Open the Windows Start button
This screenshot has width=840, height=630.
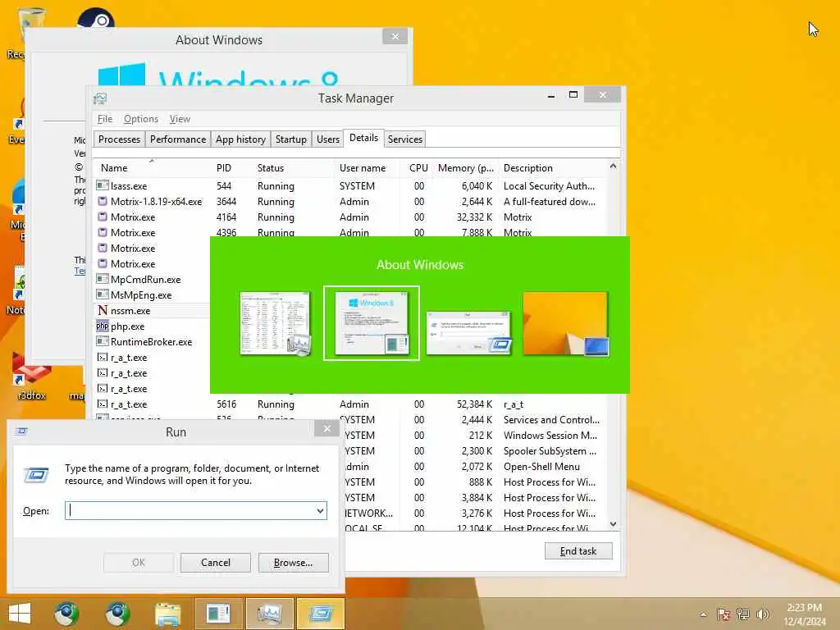(x=20, y=614)
